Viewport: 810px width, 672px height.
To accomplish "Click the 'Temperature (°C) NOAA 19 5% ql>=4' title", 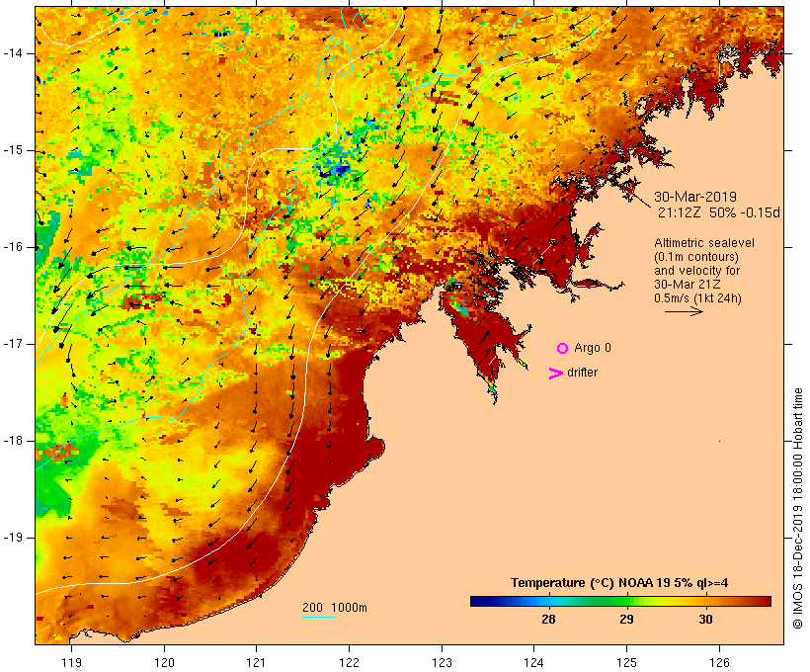I will click(619, 583).
